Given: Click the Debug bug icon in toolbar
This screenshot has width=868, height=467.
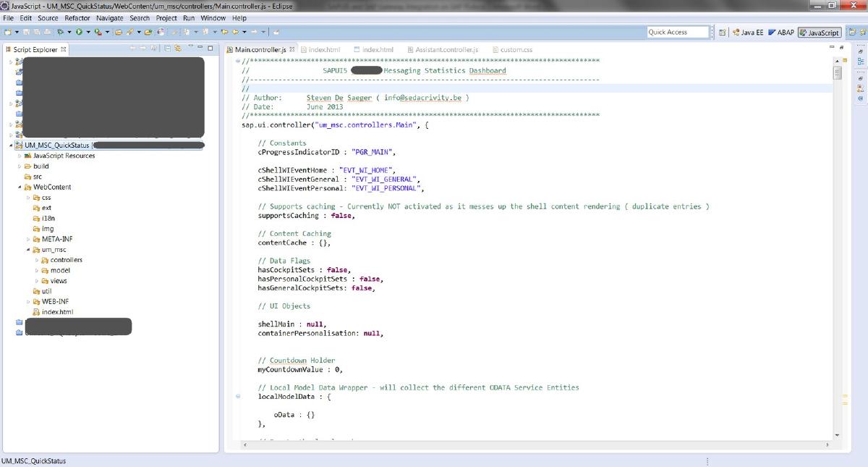Looking at the screenshot, I should click(x=60, y=32).
